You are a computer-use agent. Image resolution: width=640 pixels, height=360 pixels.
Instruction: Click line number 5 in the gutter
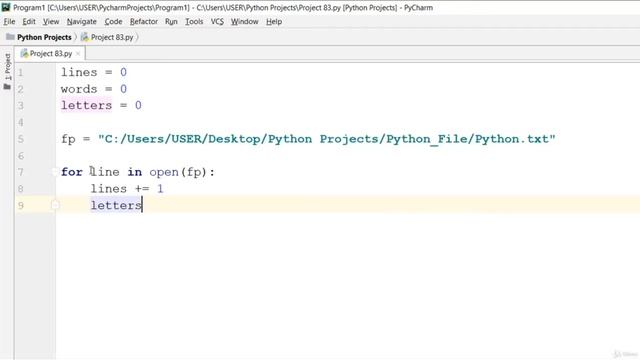(x=20, y=139)
